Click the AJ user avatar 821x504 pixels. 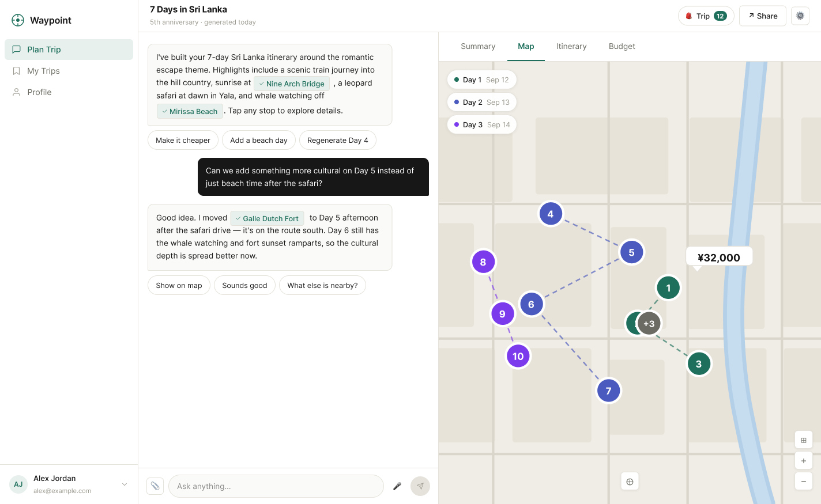[x=18, y=484]
